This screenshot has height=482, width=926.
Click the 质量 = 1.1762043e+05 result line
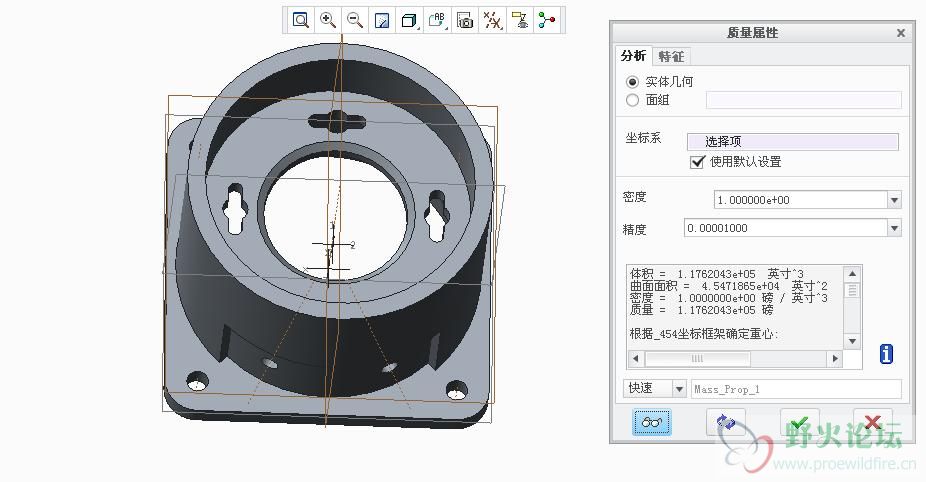click(x=701, y=310)
